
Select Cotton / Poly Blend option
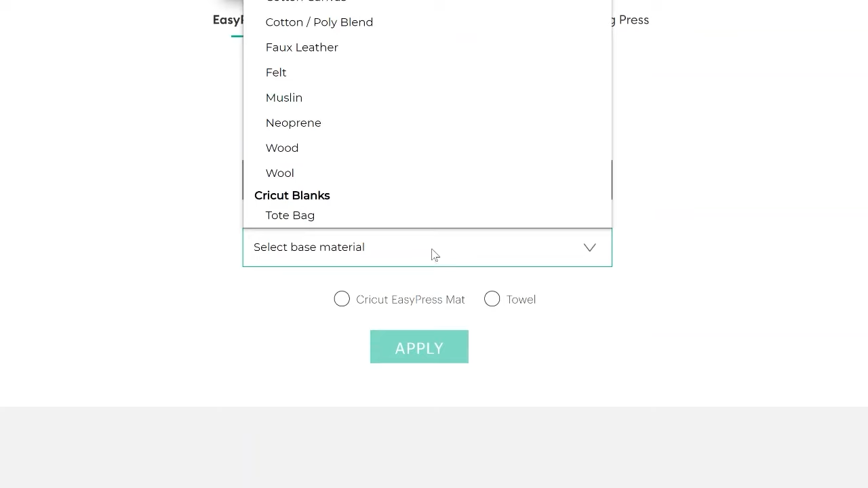pos(319,22)
